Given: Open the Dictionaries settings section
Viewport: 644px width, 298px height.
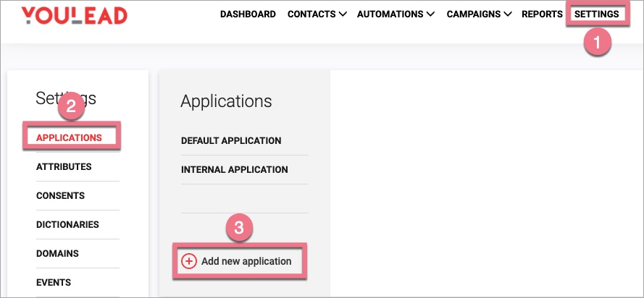Looking at the screenshot, I should (x=67, y=224).
